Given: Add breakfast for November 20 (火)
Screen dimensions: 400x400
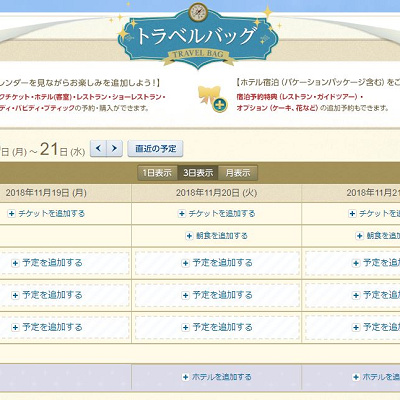Looking at the screenshot, I should pos(217,236).
